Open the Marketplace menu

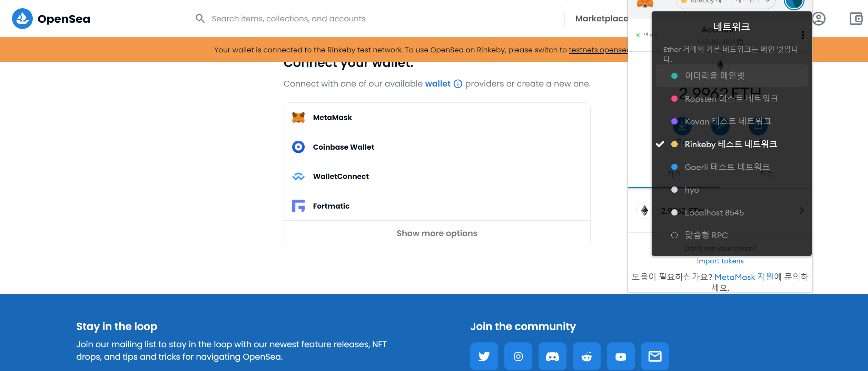tap(601, 19)
